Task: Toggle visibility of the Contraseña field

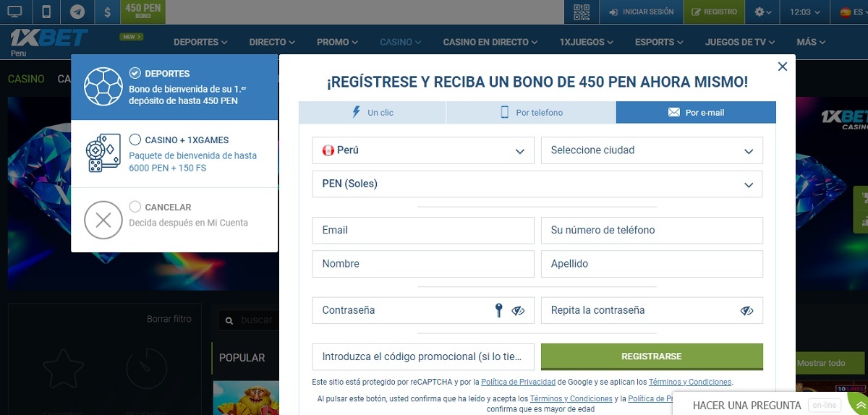Action: 518,311
